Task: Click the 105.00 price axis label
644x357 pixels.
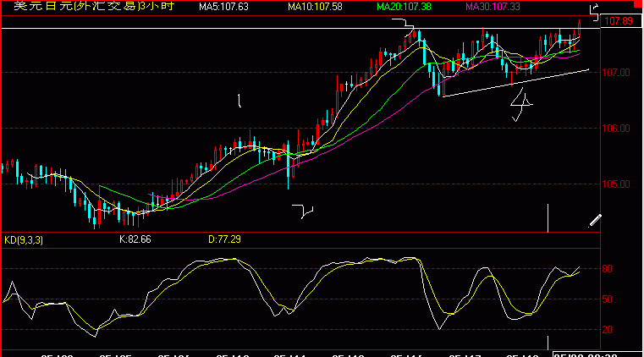Action: tap(616, 184)
